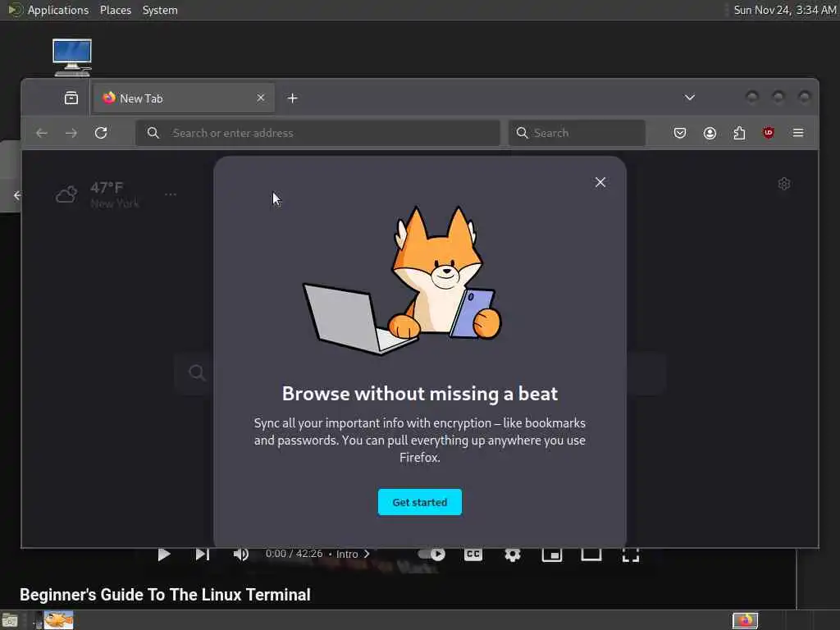
Task: Reload the current page
Action: 101,133
